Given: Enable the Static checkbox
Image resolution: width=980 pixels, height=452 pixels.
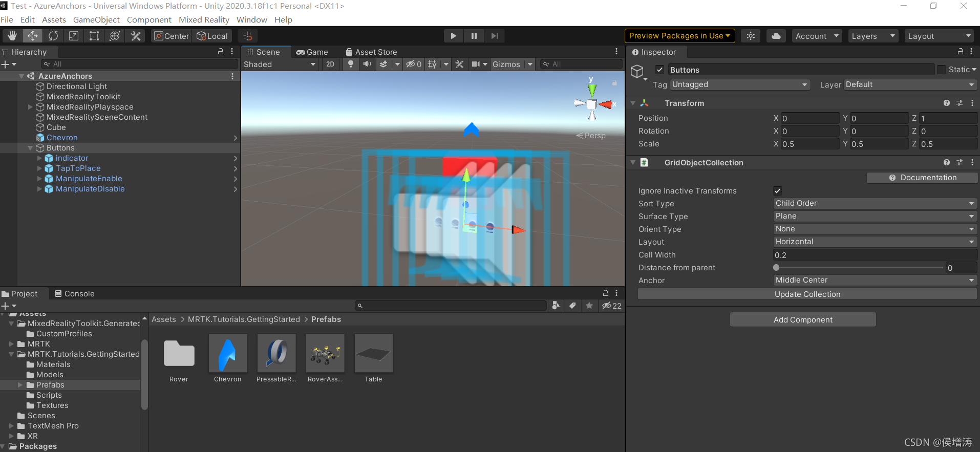Looking at the screenshot, I should (941, 70).
